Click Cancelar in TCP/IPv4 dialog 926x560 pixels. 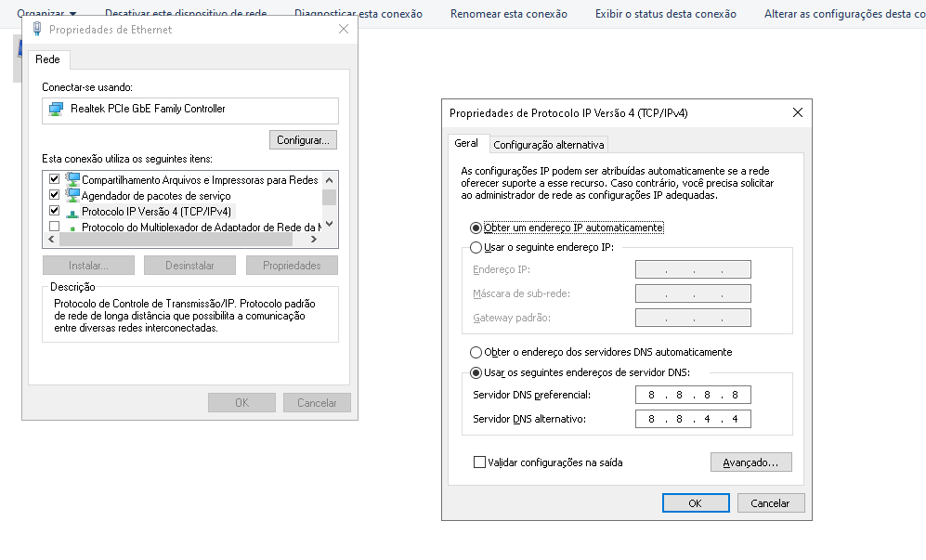[771, 502]
